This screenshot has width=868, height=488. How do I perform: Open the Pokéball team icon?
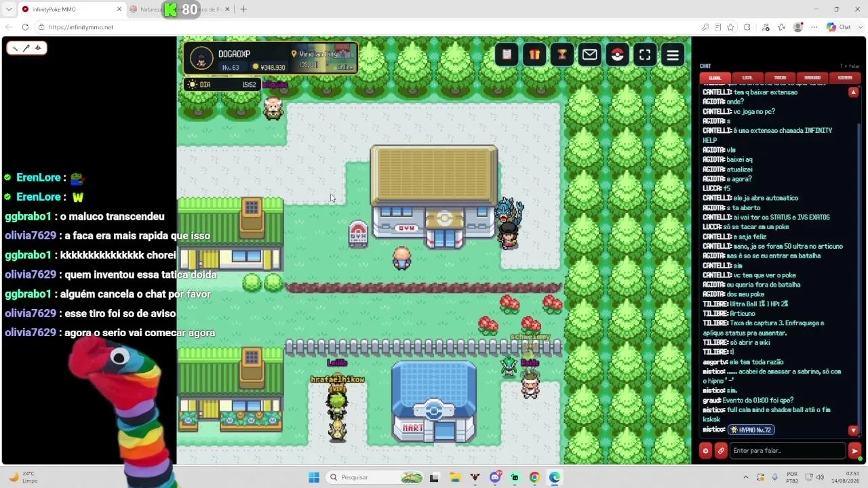617,55
